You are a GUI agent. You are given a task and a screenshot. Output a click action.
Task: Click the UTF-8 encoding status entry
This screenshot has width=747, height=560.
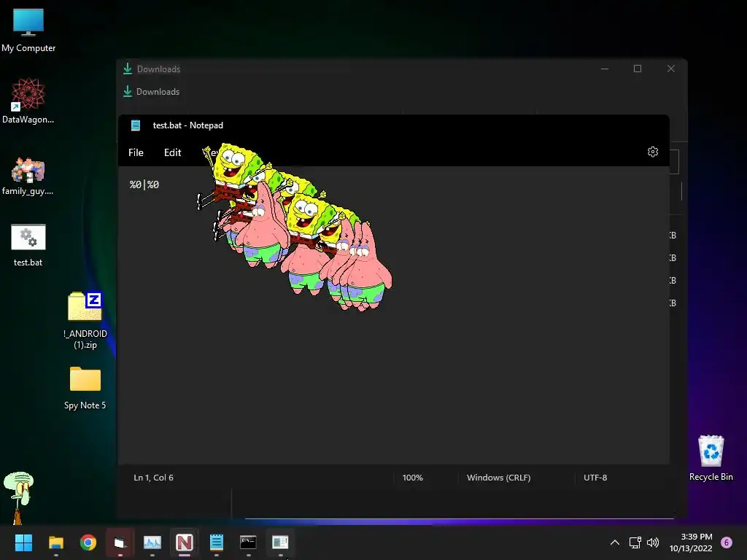(595, 478)
